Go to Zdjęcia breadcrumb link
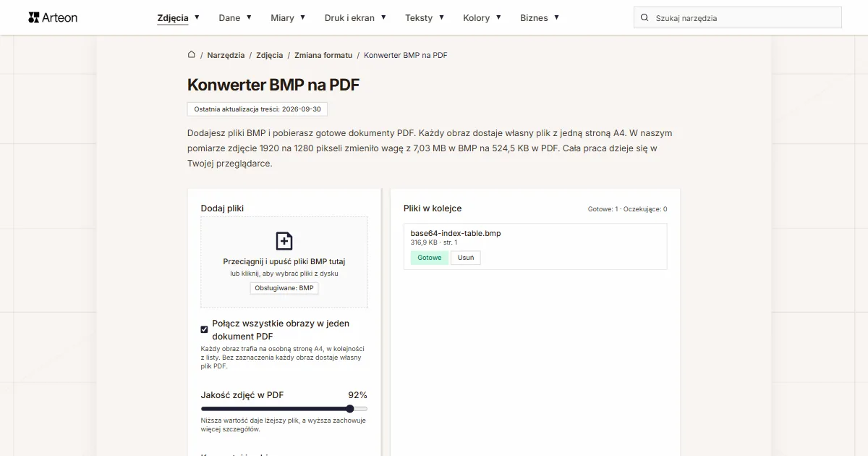 (269, 55)
